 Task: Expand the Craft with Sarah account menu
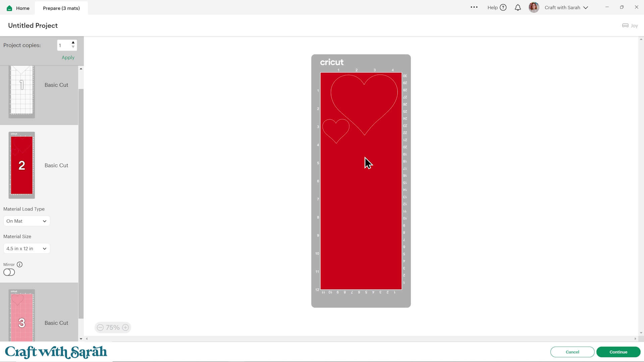click(x=586, y=7)
